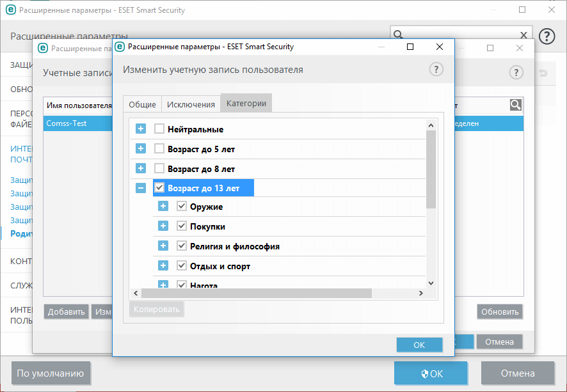
Task: Expand the Нейтральные category
Action: point(140,129)
